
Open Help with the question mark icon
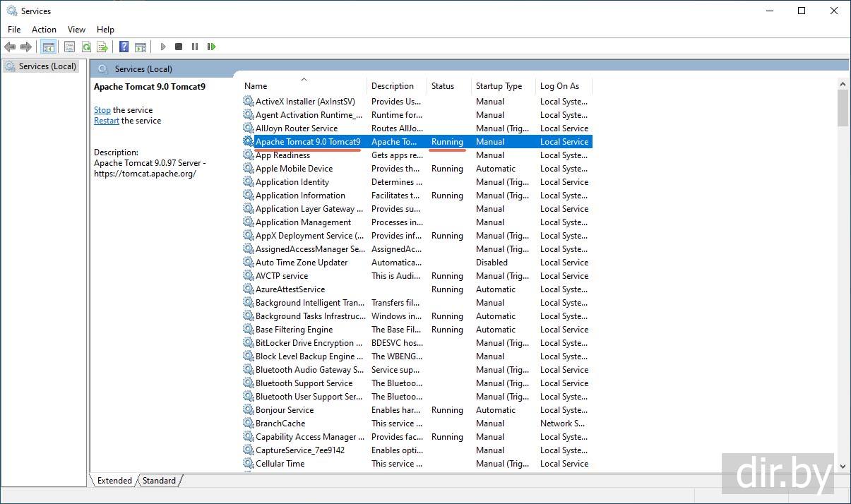click(124, 47)
